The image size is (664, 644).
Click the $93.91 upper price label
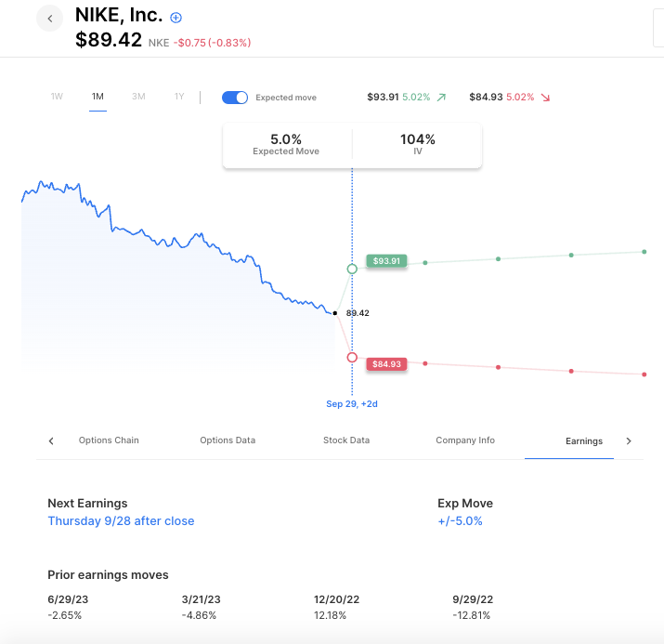387,261
